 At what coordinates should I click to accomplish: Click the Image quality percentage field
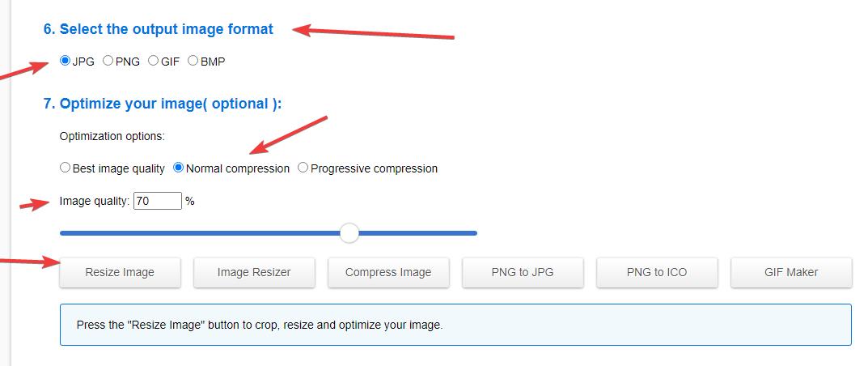tap(157, 201)
